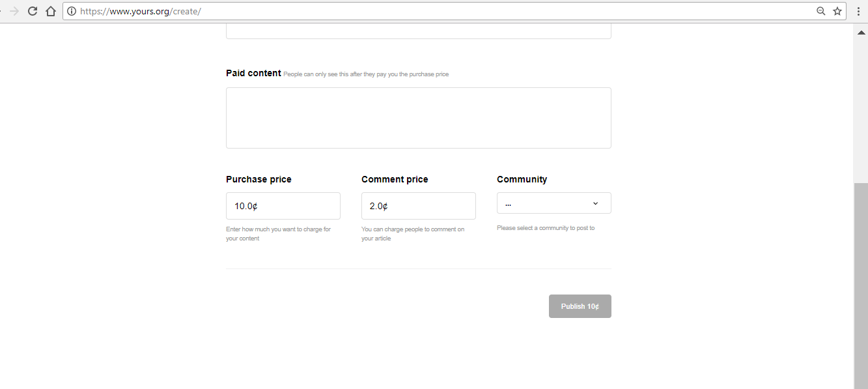Click the browser forward arrow
868x389 pixels.
pos(14,11)
